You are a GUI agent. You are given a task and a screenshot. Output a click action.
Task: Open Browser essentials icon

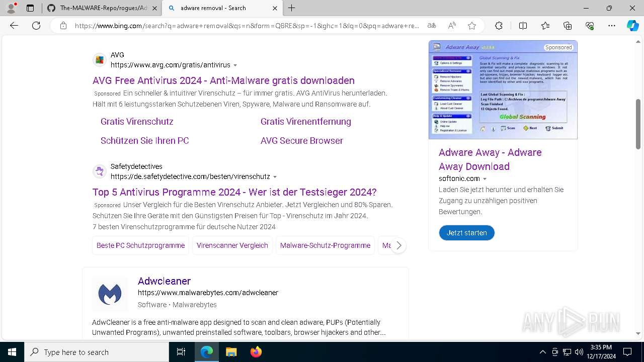tap(590, 26)
